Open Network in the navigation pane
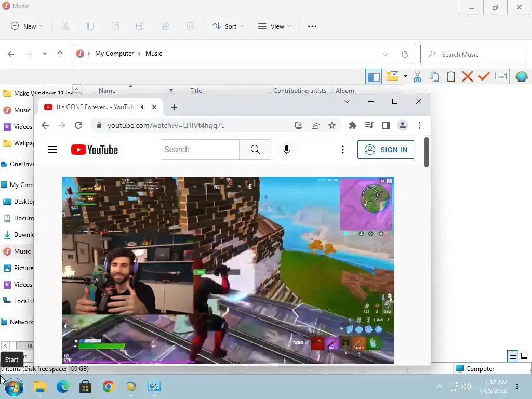 coord(17,322)
